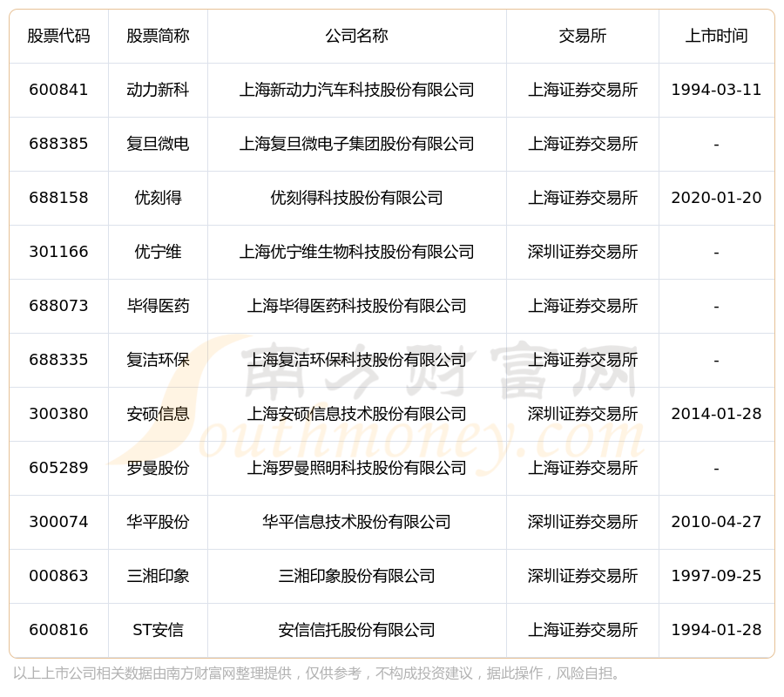This screenshot has width=784, height=697.
Task: Click the exchange cell in 华平股份 row
Action: (583, 522)
